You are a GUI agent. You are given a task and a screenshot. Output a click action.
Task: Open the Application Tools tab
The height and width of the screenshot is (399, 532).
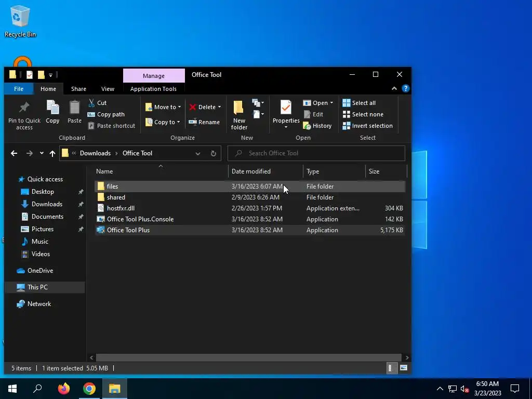tap(153, 89)
